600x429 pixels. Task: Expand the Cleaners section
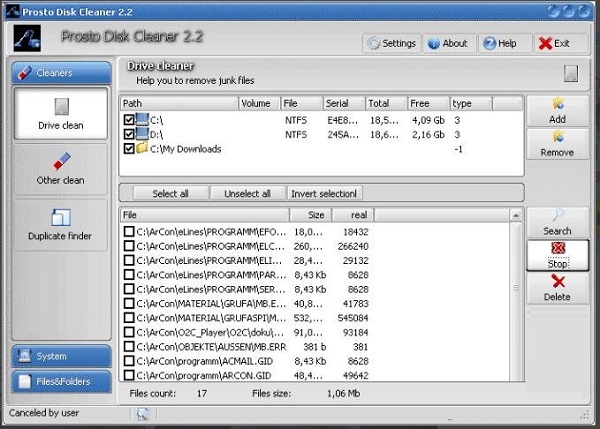click(62, 73)
